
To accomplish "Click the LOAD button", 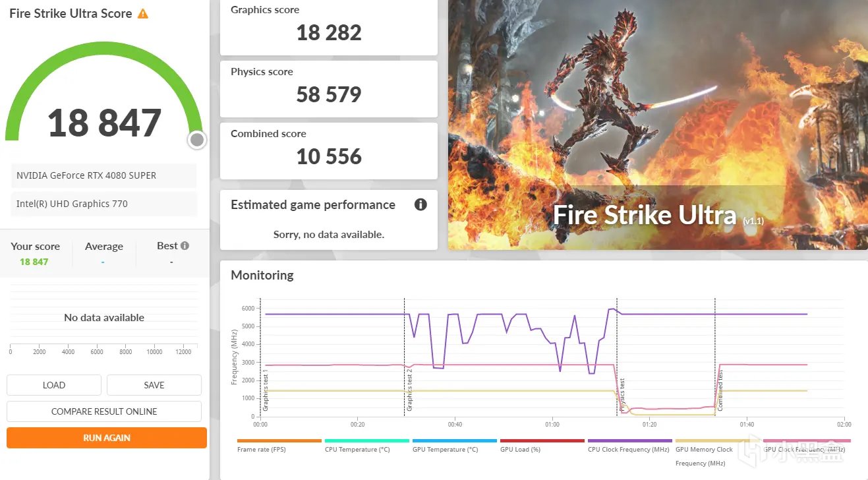I will 54,385.
